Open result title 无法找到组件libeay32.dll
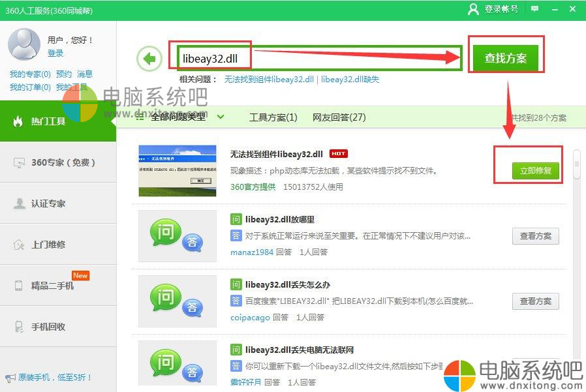 pyautogui.click(x=277, y=154)
